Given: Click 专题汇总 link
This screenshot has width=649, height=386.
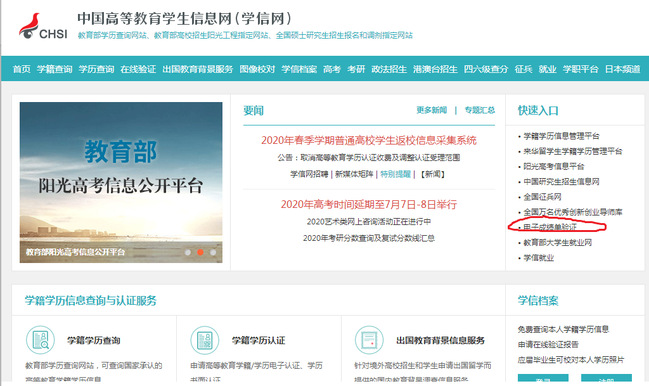Looking at the screenshot, I should 480,110.
